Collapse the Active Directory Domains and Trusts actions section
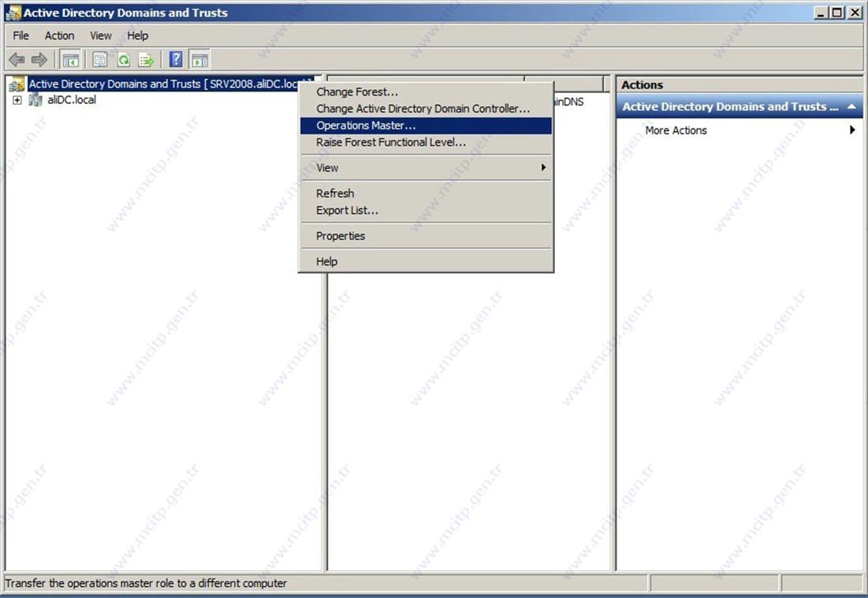This screenshot has width=868, height=598. [x=851, y=107]
